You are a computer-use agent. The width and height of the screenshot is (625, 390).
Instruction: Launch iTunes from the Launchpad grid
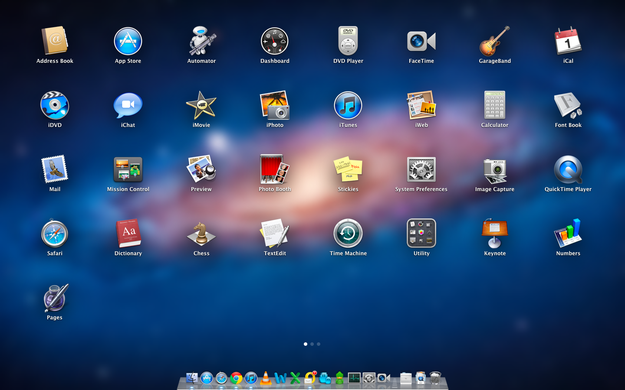coord(348,105)
